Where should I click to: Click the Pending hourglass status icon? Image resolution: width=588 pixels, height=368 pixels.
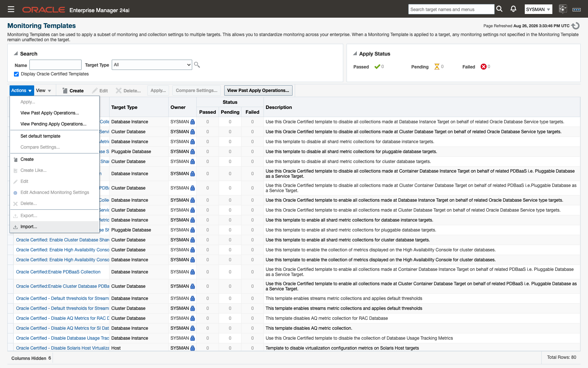point(437,67)
